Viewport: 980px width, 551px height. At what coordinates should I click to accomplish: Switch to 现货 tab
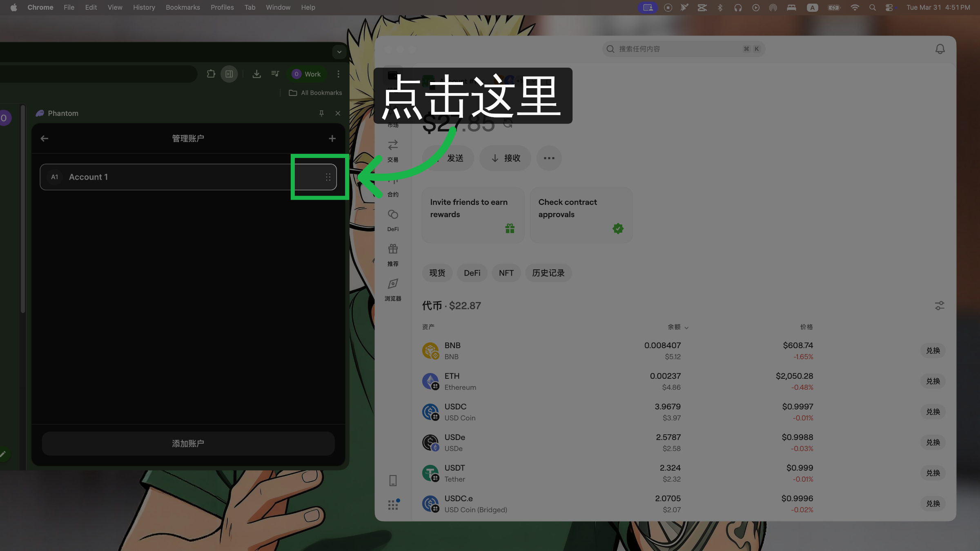(437, 273)
